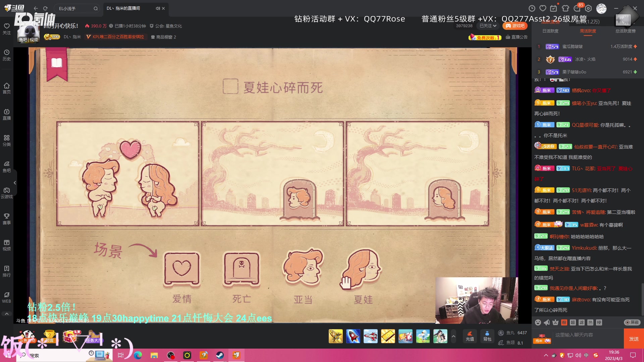The height and width of the screenshot is (362, 644).
Task: Open settings hexagon icon in title bar
Action: pyautogui.click(x=588, y=8)
